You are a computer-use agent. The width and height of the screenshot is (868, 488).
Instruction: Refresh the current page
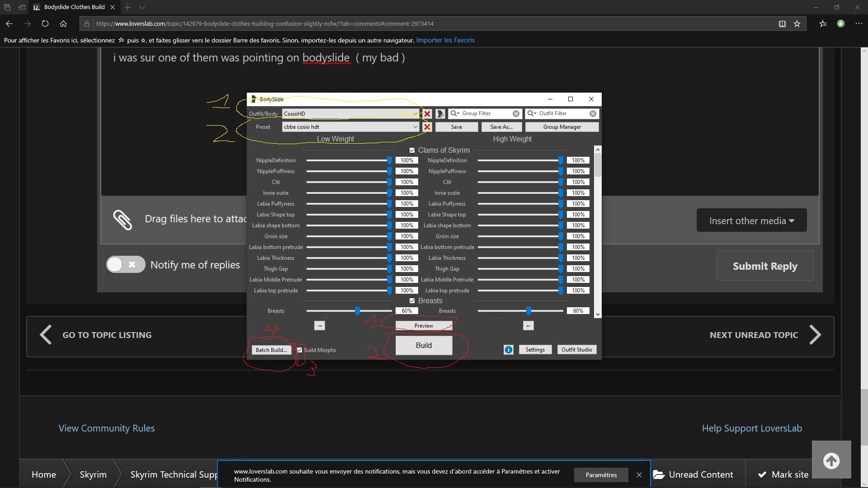[x=45, y=23]
